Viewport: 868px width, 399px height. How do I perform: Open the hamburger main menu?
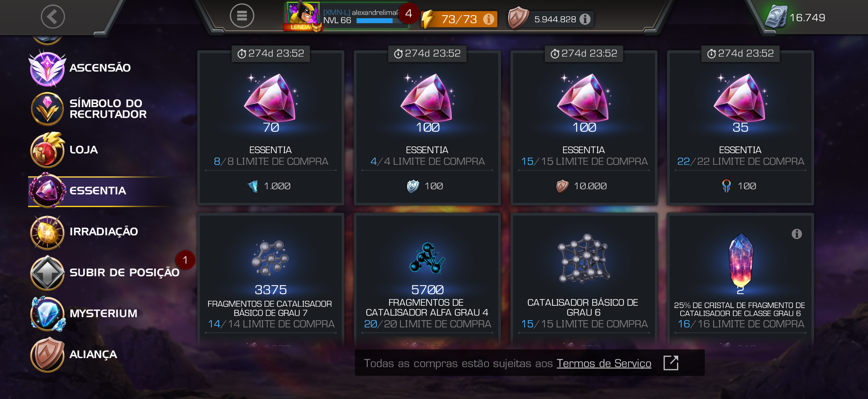pyautogui.click(x=242, y=16)
